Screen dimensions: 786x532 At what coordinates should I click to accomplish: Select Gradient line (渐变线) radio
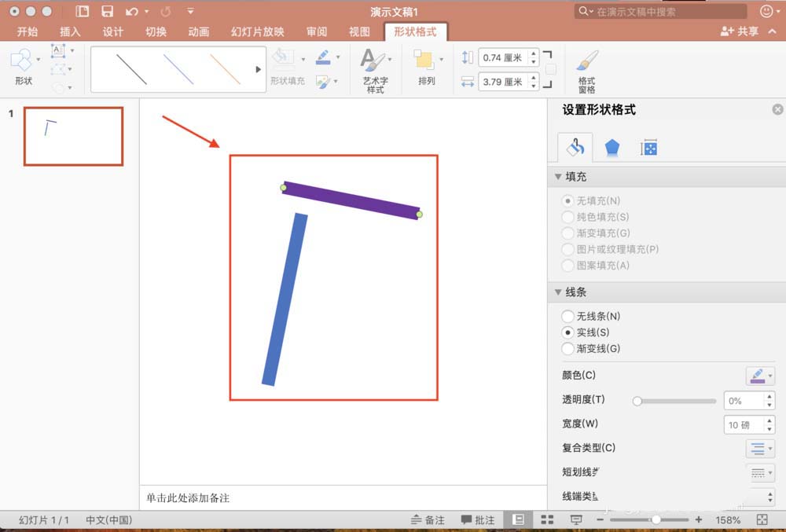pyautogui.click(x=567, y=348)
